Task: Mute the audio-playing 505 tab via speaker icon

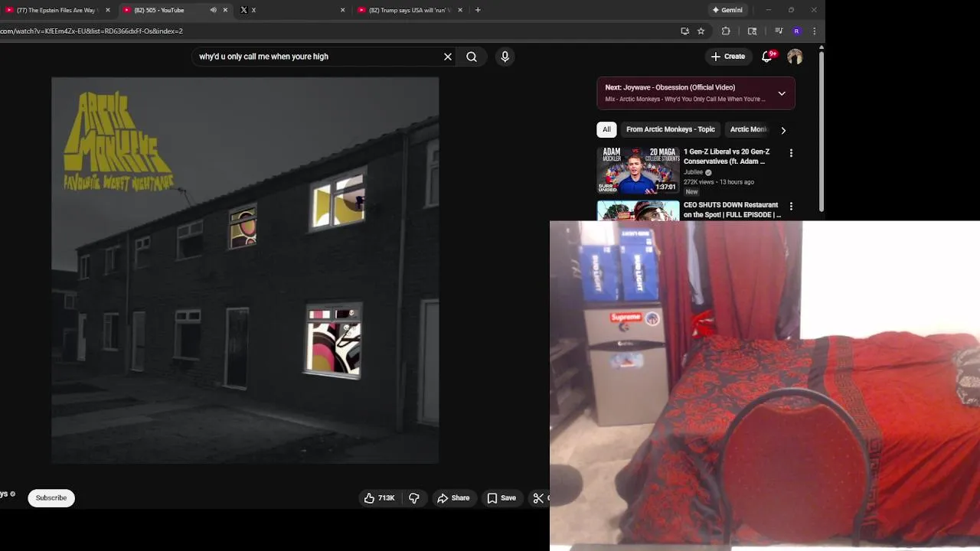Action: tap(213, 10)
